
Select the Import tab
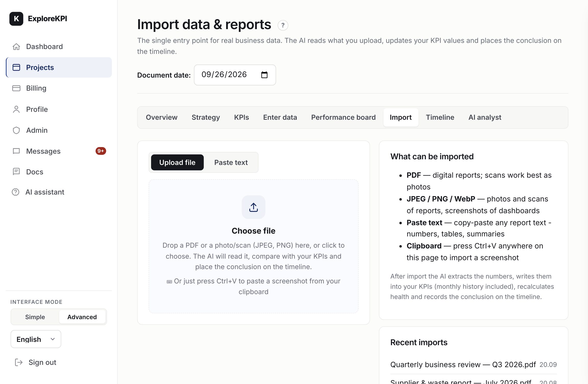point(401,117)
